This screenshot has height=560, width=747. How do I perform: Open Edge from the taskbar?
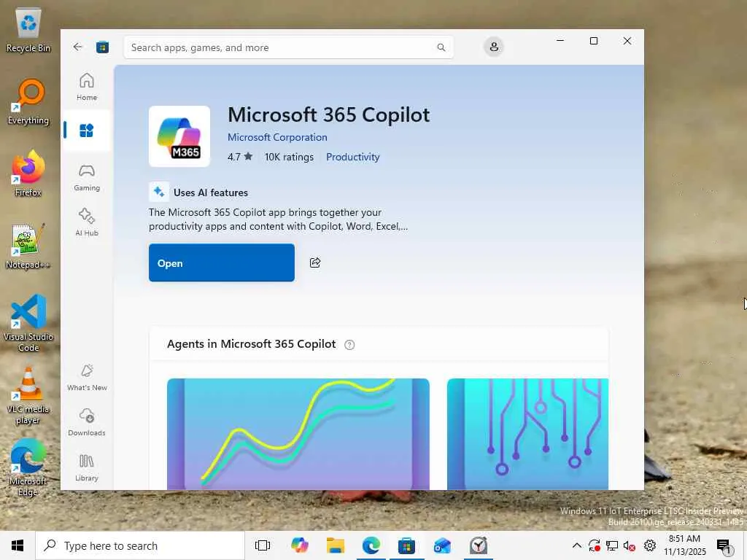click(371, 545)
